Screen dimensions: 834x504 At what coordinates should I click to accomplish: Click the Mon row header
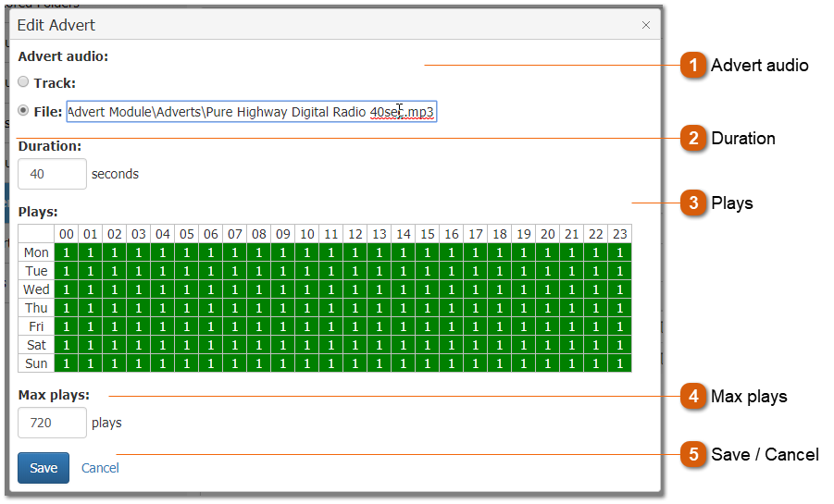click(36, 252)
